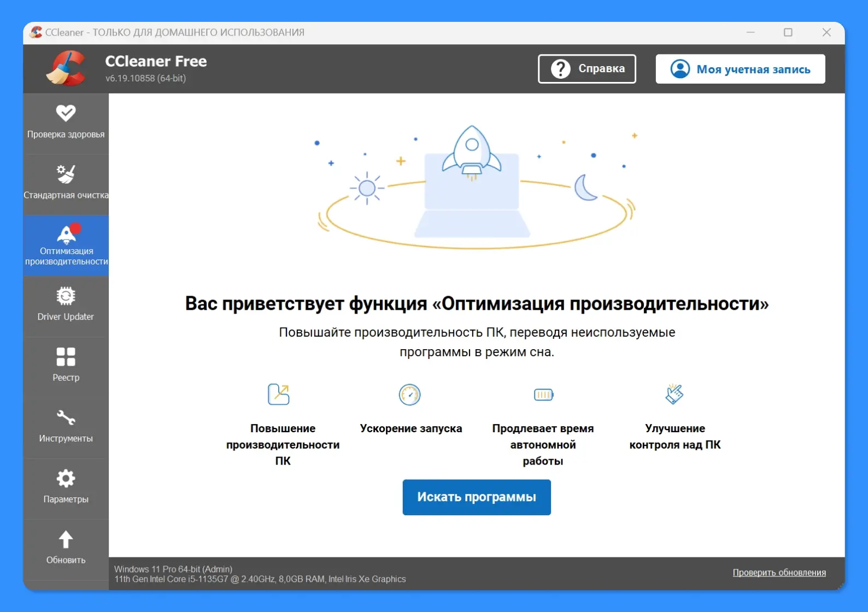Click the Обновить upward arrow icon
The height and width of the screenshot is (612, 868).
(66, 539)
